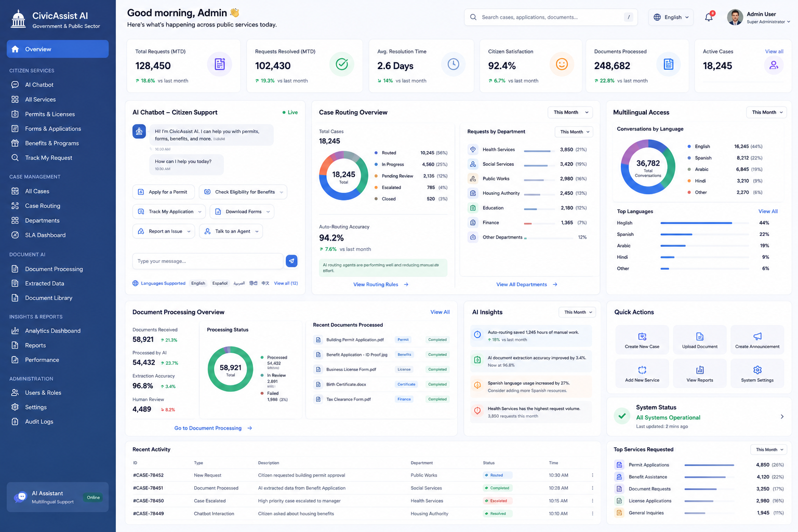Click Benefit Assistance in Top Services
The height and width of the screenshot is (532, 798).
click(648, 477)
